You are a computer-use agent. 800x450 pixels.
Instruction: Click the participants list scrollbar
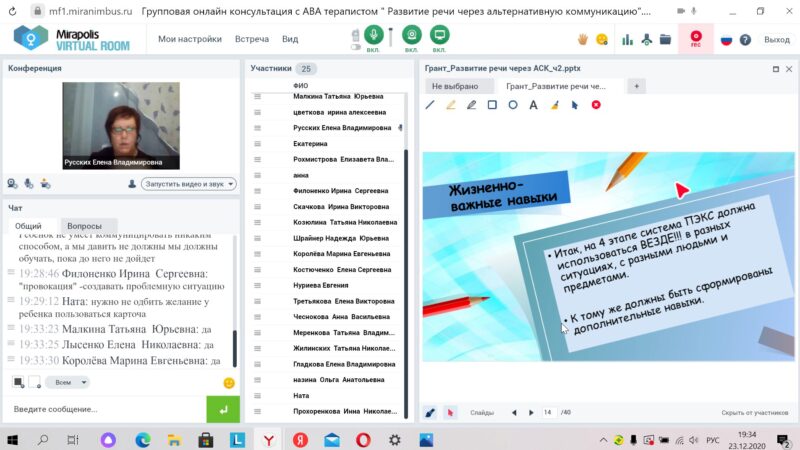(406, 283)
